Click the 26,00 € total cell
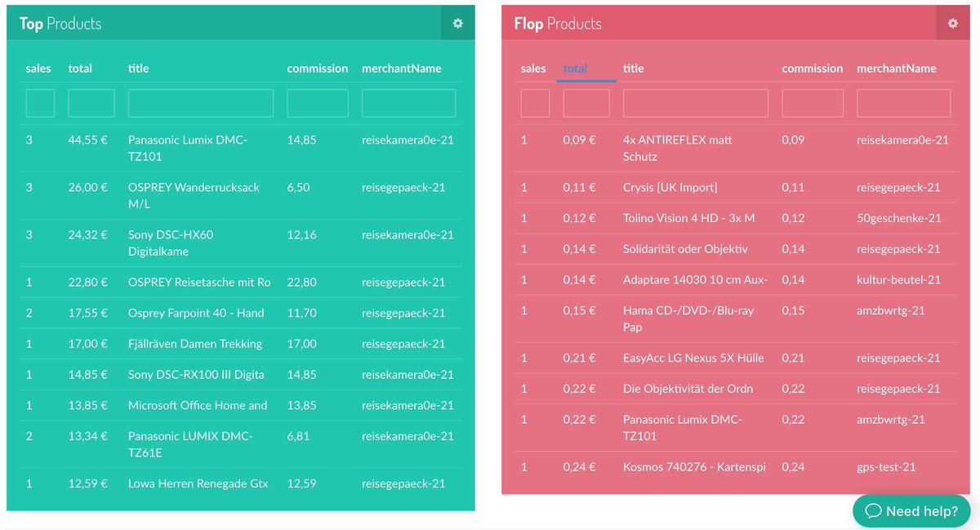 87,187
